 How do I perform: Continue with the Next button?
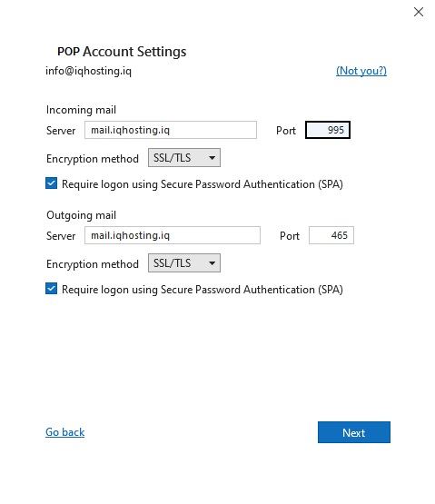point(354,432)
